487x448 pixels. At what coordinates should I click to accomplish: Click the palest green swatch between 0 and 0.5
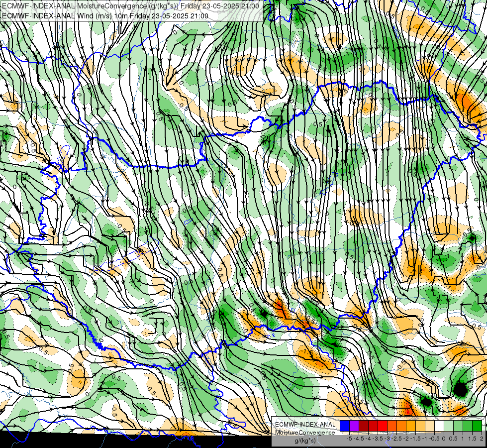click(x=449, y=426)
